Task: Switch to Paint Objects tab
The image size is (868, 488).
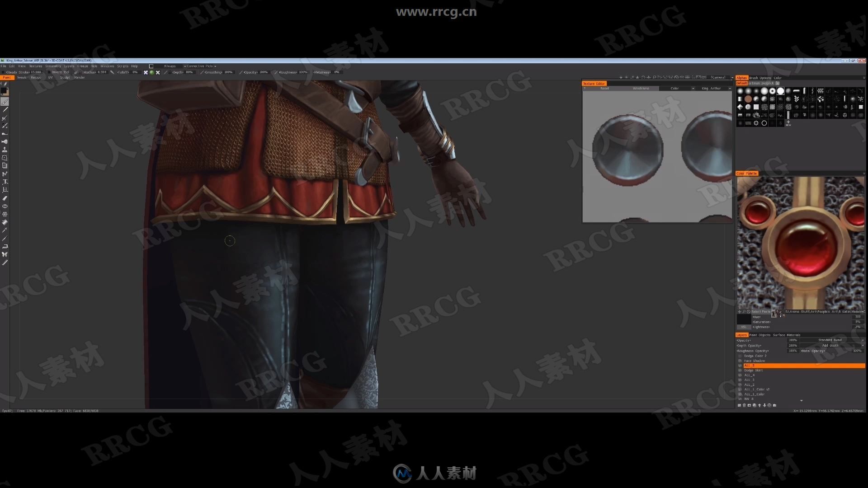Action: tap(759, 335)
